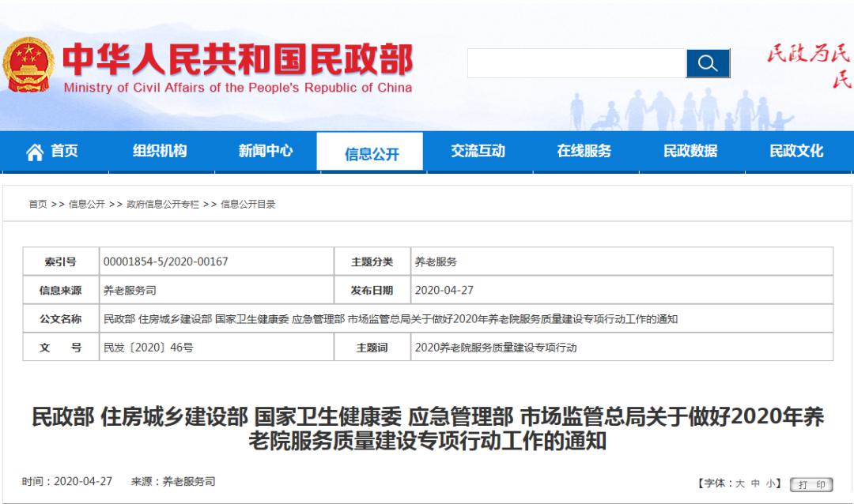Go to 新闻中心 navigation tab
854x504 pixels.
click(x=266, y=151)
